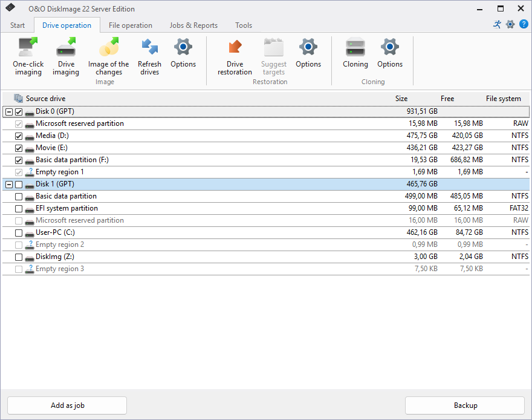
Task: Check the User-PC (C:) checkbox
Action: tap(19, 233)
